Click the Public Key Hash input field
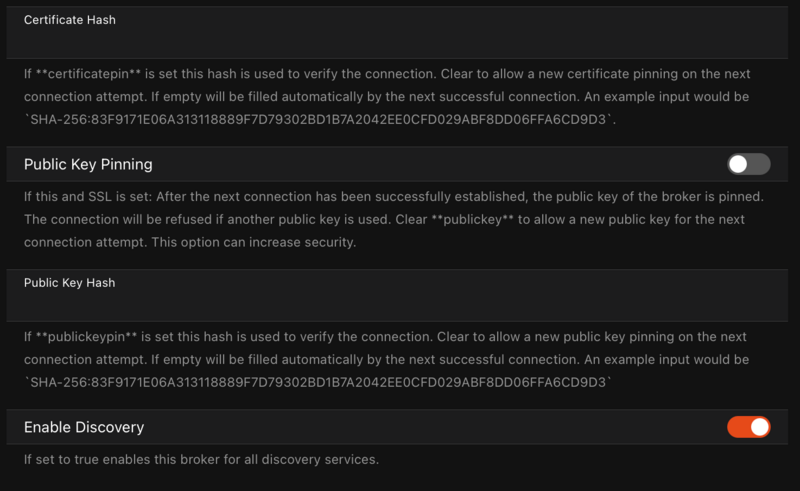Screen dimensions: 800x491 point(400,303)
